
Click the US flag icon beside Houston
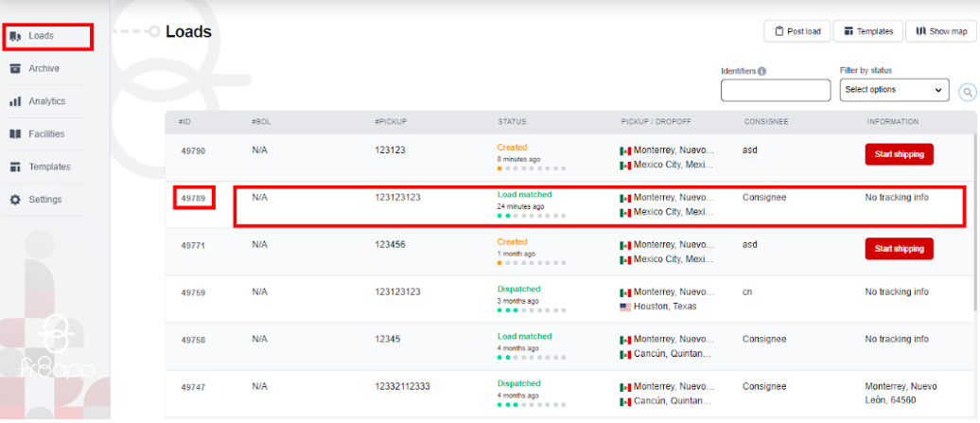[625, 307]
